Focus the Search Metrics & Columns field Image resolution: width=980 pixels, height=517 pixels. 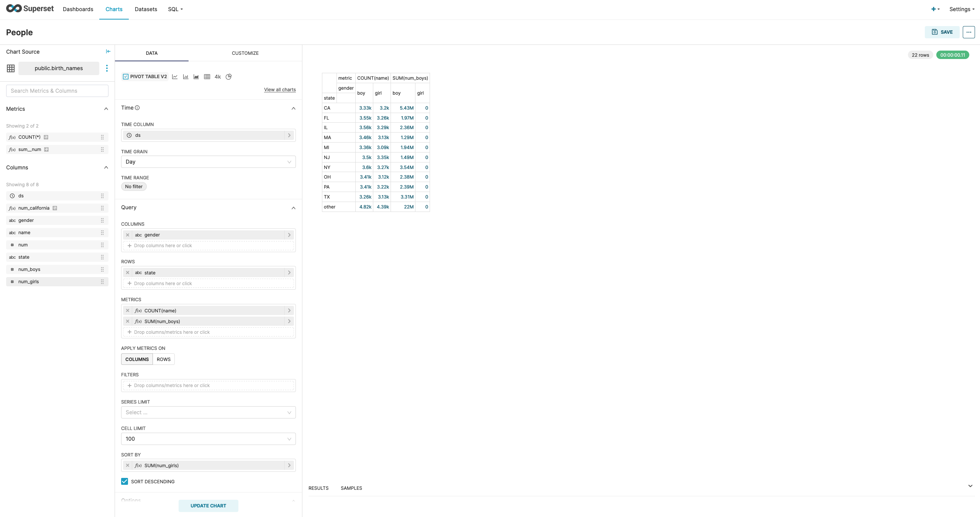(x=57, y=91)
